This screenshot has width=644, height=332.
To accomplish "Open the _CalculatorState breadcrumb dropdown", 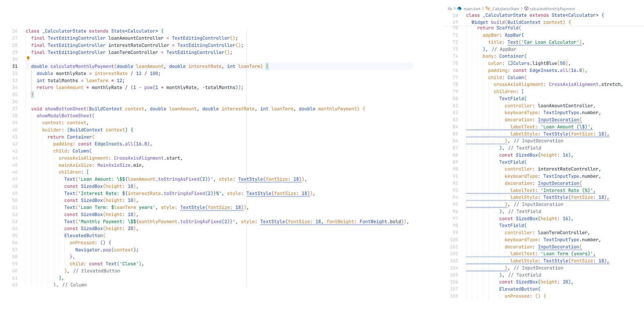I will (x=505, y=9).
